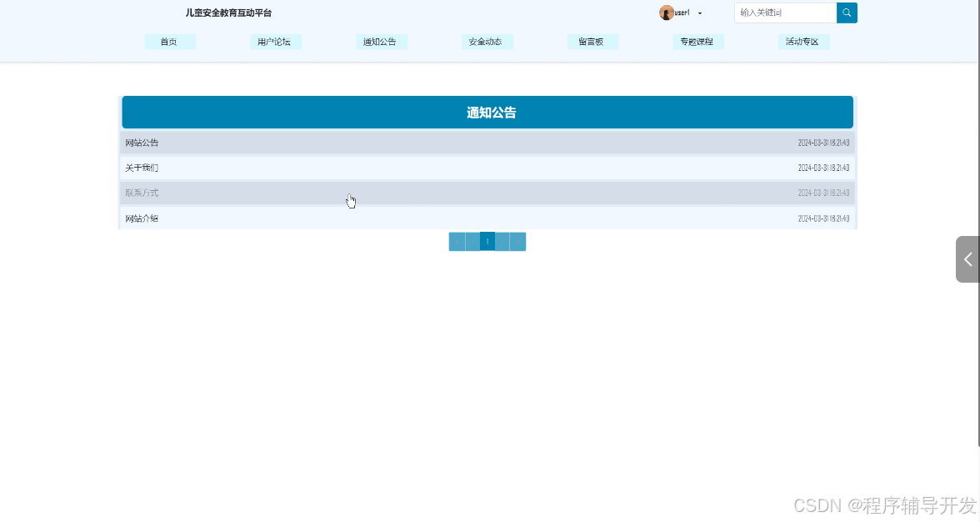This screenshot has height=522, width=980.
Task: Select page 1 in pagination
Action: point(487,241)
